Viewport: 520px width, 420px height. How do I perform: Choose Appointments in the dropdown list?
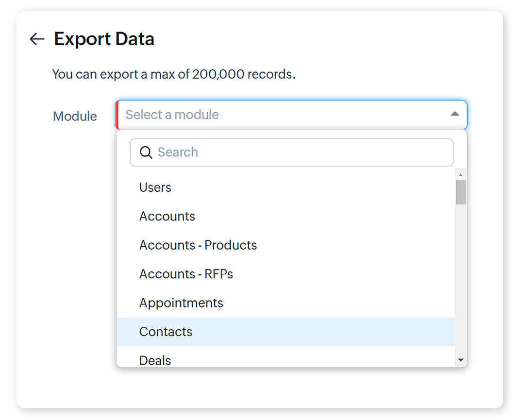[181, 303]
